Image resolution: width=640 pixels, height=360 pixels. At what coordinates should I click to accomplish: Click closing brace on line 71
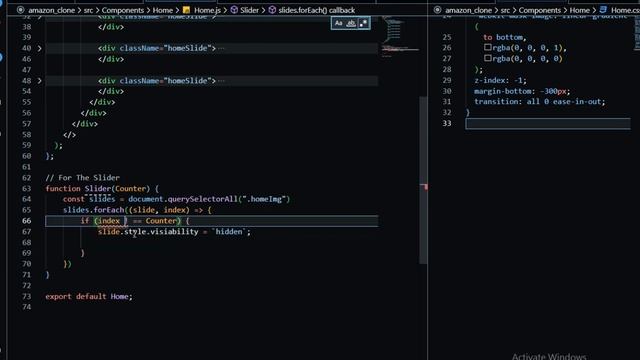(47, 275)
